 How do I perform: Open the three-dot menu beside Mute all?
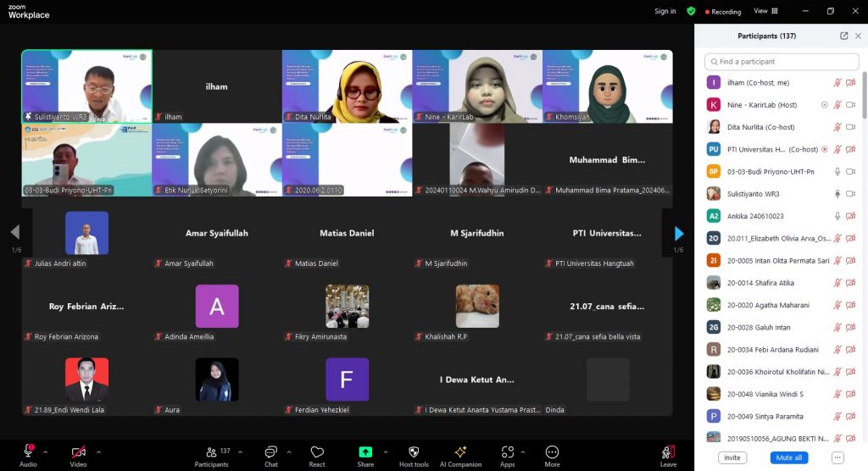[837, 457]
